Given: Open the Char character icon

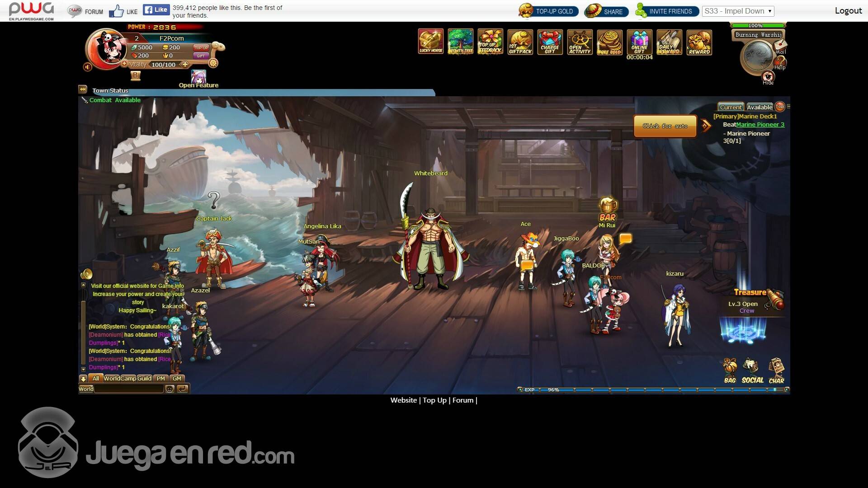Looking at the screenshot, I should pos(776,371).
